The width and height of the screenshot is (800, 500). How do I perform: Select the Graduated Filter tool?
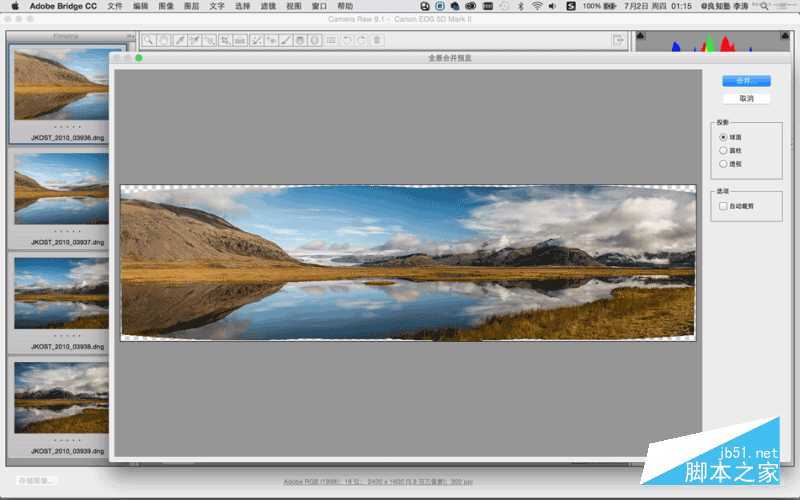(301, 40)
